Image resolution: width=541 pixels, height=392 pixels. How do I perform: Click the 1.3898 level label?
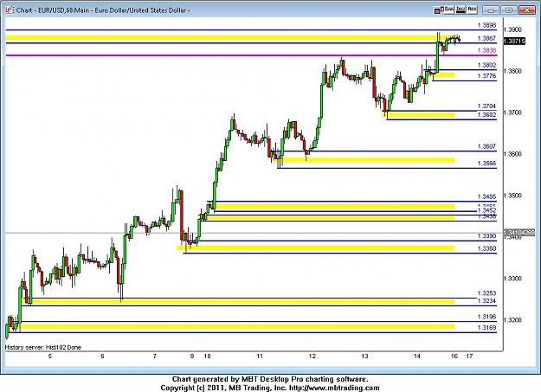click(486, 25)
